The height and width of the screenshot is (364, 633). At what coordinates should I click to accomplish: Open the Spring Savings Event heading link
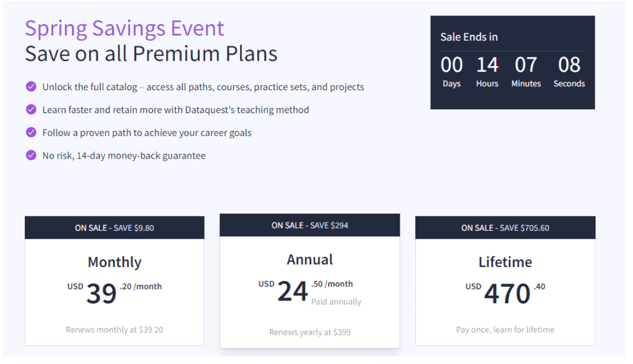124,28
